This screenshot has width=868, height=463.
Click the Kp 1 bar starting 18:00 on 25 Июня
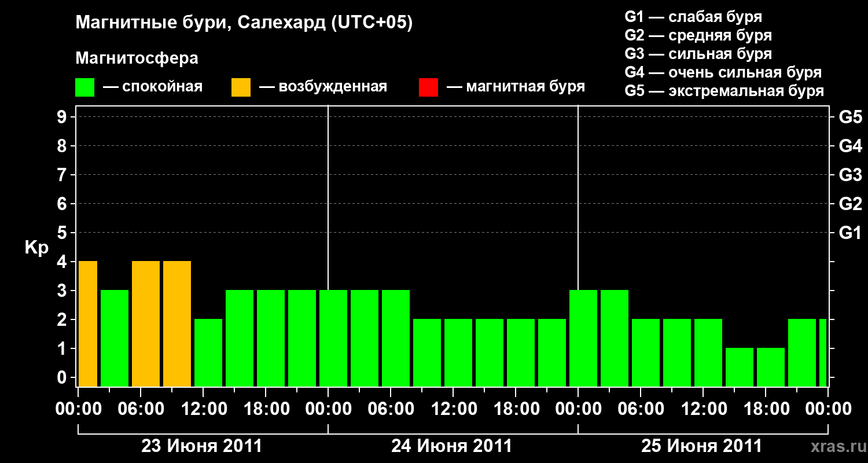771,367
